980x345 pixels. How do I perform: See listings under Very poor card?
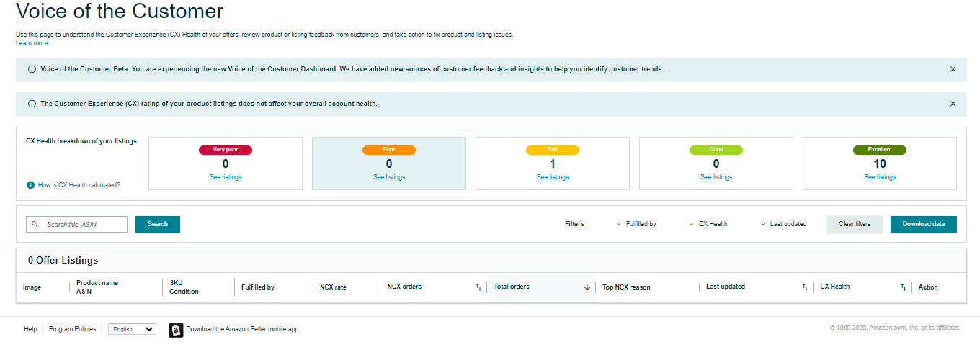click(226, 177)
